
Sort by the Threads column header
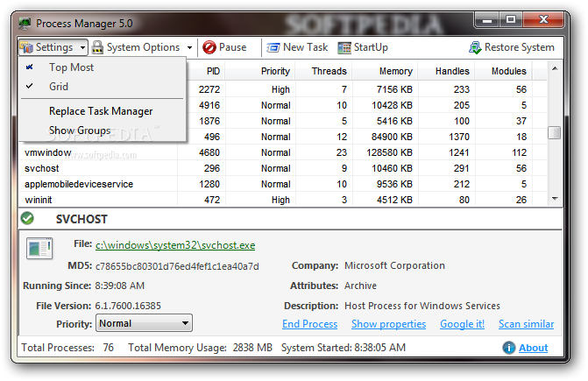pyautogui.click(x=323, y=71)
